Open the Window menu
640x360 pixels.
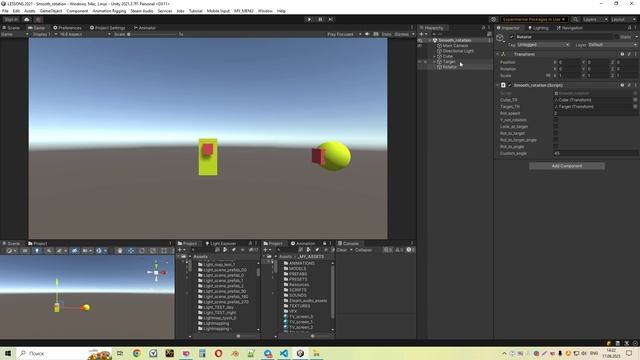coord(265,11)
